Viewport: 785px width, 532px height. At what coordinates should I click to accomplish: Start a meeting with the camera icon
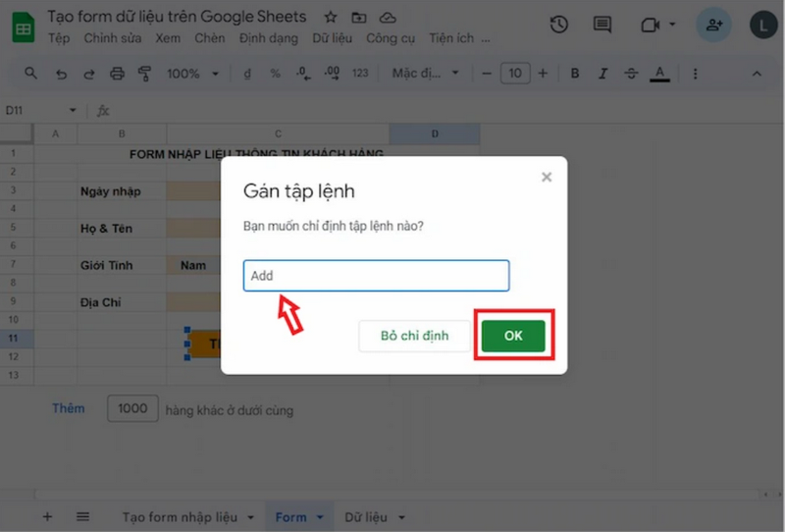tap(651, 25)
